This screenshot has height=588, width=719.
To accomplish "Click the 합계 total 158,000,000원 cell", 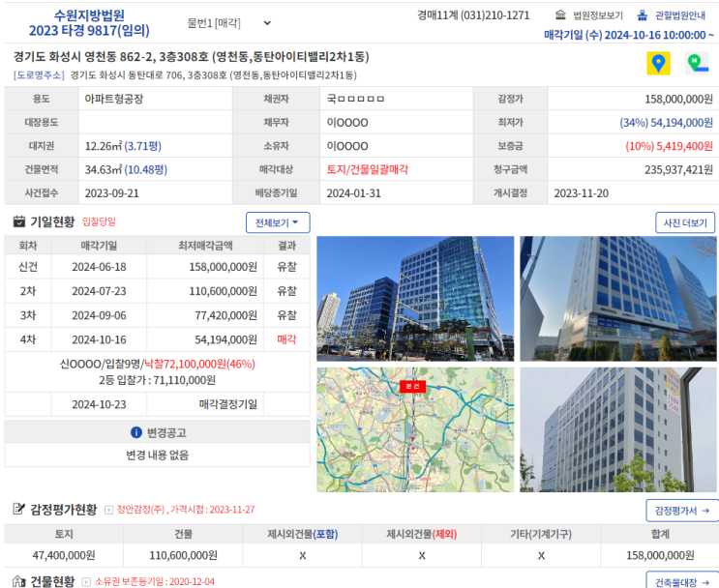I will coord(660,555).
